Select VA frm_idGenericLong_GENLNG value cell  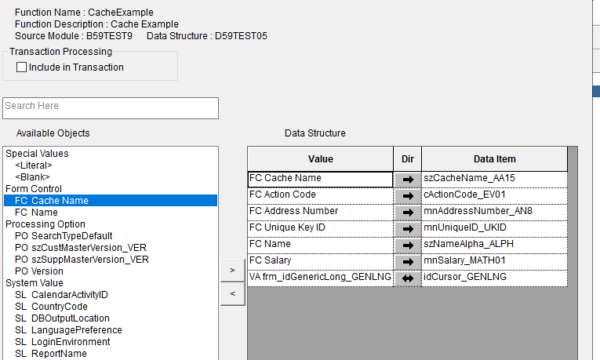pyautogui.click(x=321, y=278)
